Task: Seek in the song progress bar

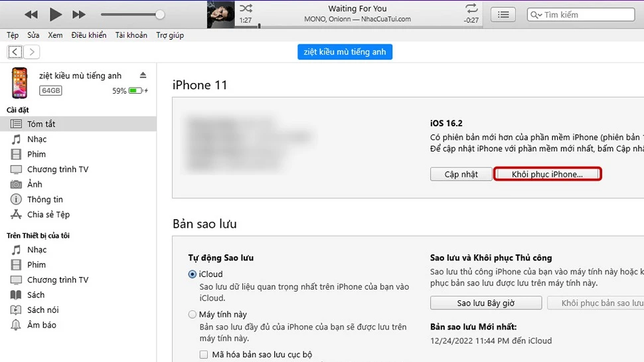Action: point(358,27)
